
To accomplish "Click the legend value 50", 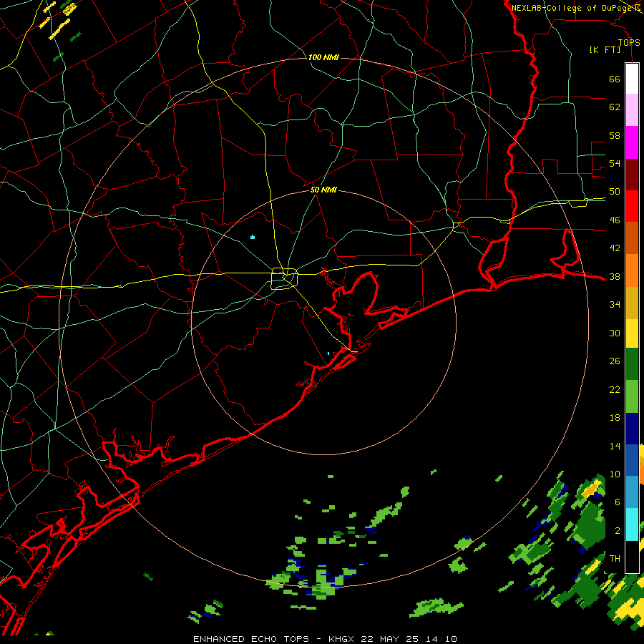I will [615, 192].
